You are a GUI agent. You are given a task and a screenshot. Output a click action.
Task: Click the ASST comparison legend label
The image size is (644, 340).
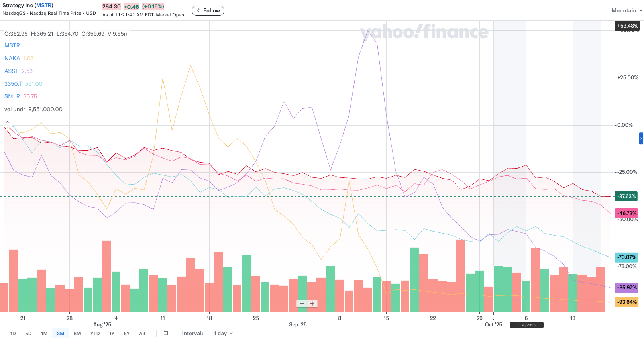[x=12, y=71]
